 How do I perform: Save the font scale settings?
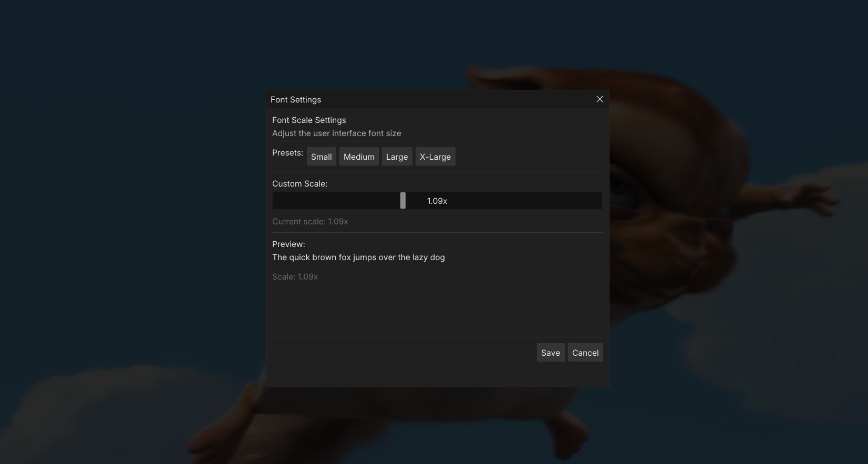(550, 353)
